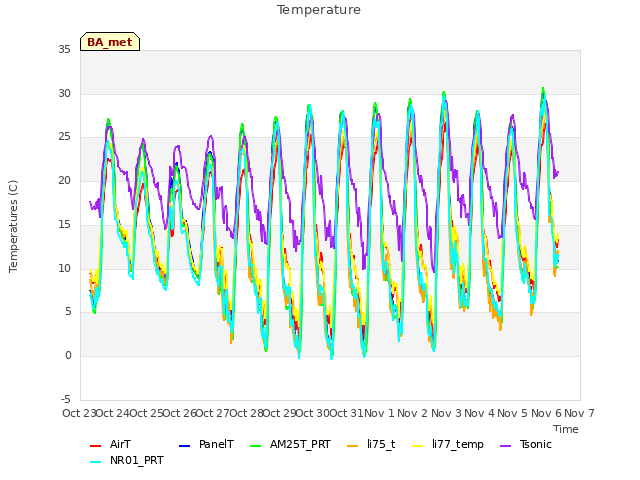Click the Oct 27 x-axis tick label

pyautogui.click(x=213, y=413)
